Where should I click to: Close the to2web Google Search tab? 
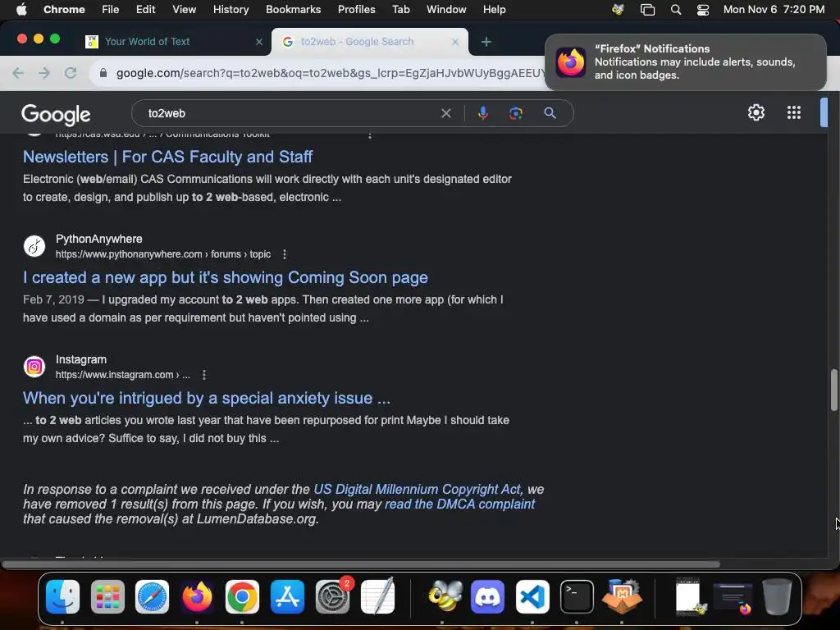pyautogui.click(x=454, y=42)
